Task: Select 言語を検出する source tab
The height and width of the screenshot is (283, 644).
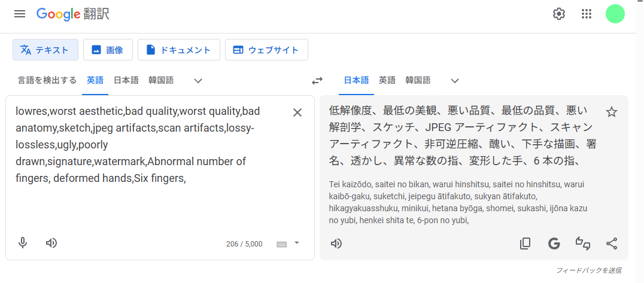Action: click(x=47, y=80)
